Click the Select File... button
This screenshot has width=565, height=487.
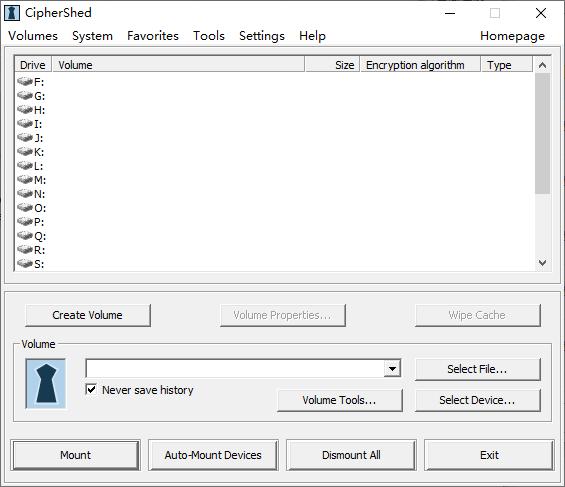(x=477, y=369)
